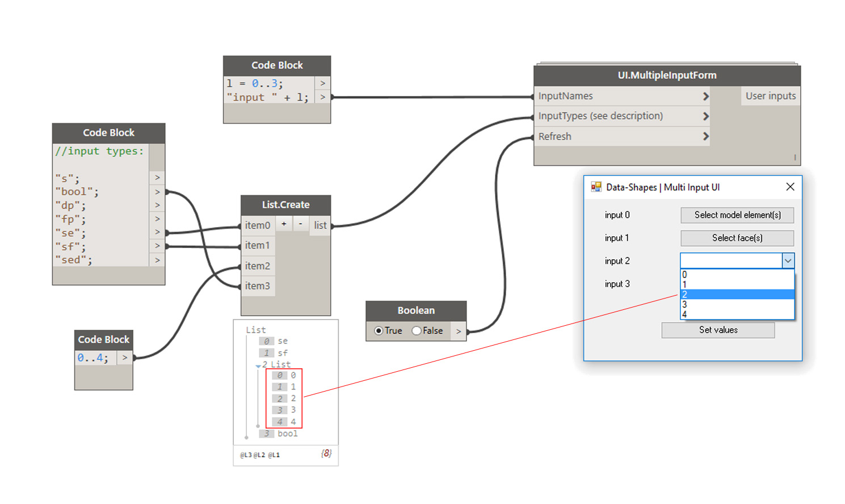Choose option 4 in dropdown list
This screenshot has height=504, width=845.
[737, 314]
